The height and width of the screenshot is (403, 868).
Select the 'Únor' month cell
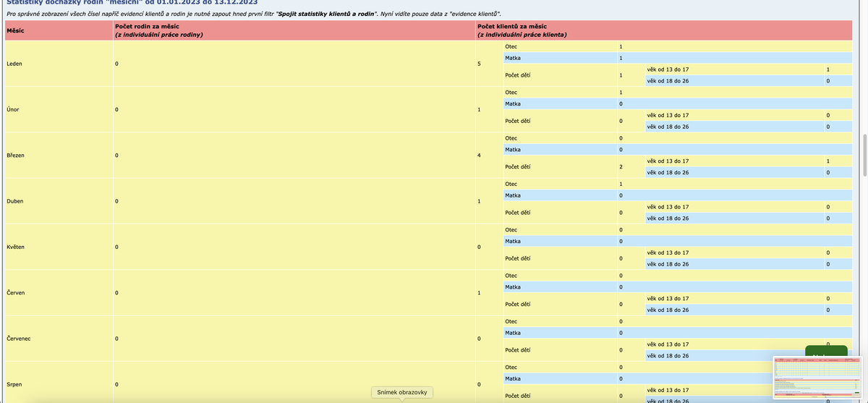coord(13,110)
